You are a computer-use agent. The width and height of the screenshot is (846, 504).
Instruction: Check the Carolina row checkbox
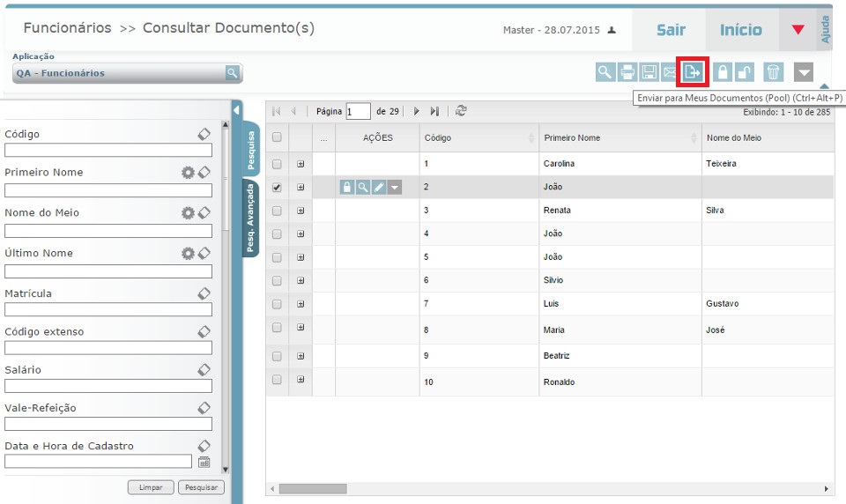(277, 164)
